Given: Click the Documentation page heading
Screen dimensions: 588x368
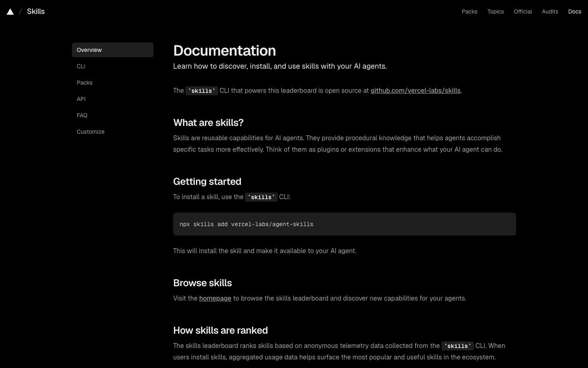Looking at the screenshot, I should (225, 51).
